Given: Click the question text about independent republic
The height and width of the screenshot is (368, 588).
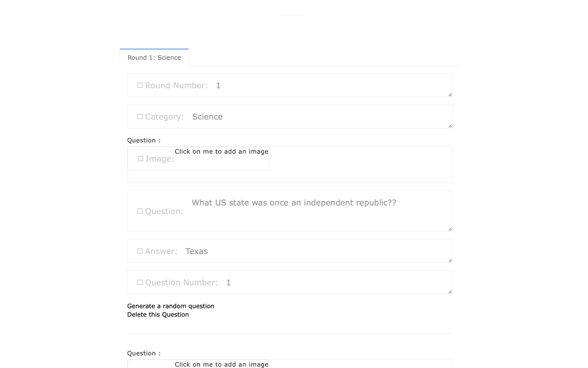Looking at the screenshot, I should coord(294,203).
